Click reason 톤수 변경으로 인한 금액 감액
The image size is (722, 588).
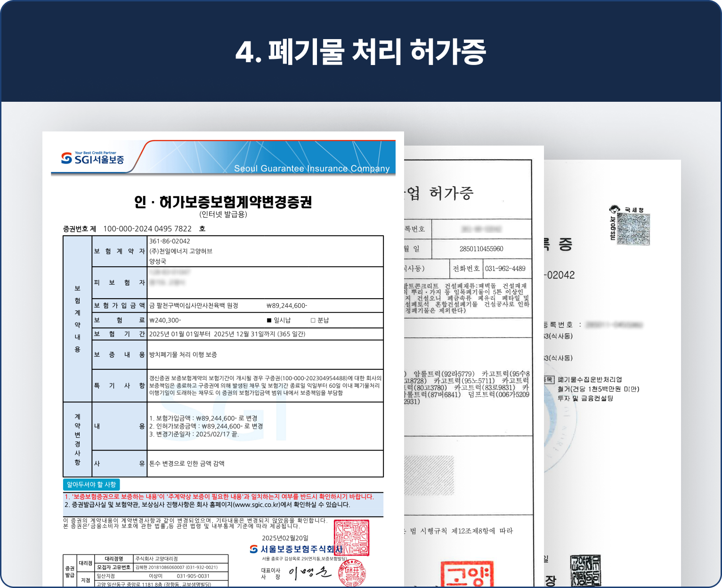[187, 464]
